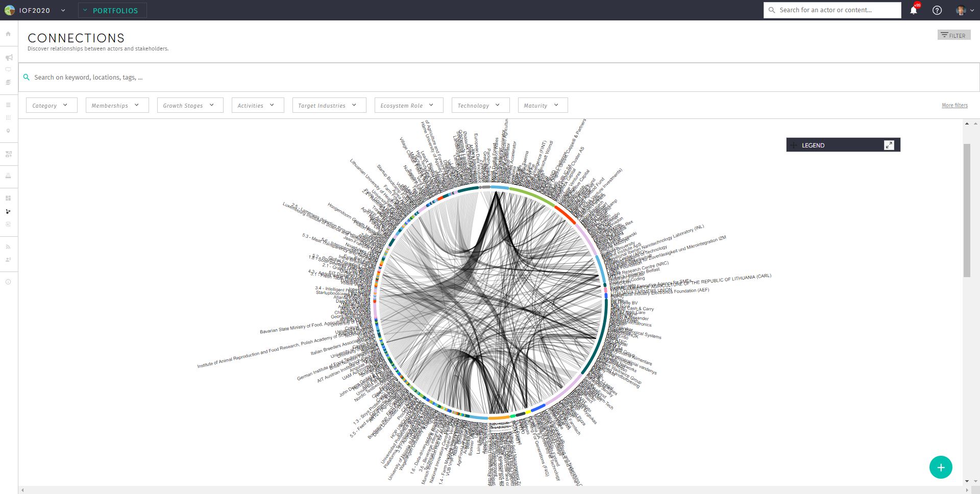The width and height of the screenshot is (980, 494).
Task: Open the help question mark icon
Action: (937, 10)
